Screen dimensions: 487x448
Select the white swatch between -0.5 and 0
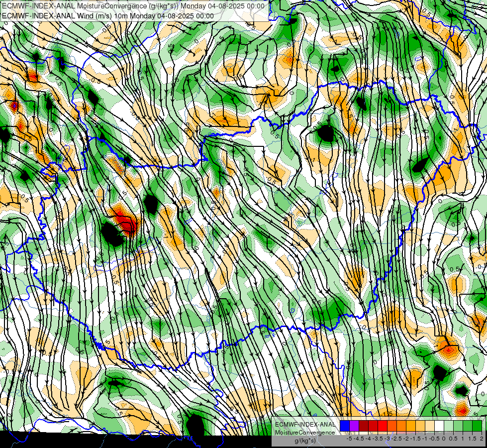point(439,426)
